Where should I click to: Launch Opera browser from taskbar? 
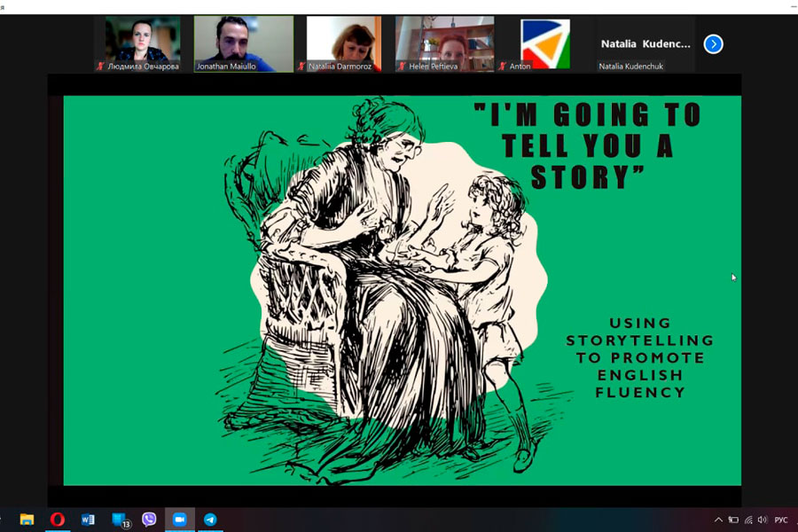pos(57,520)
